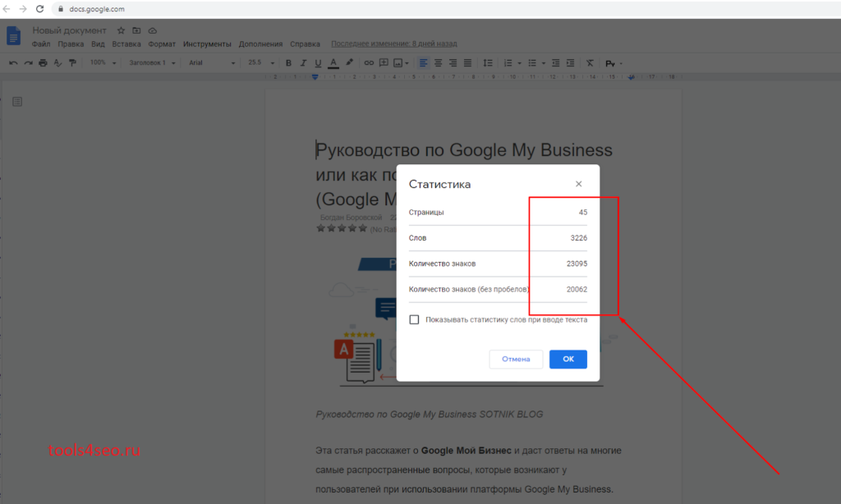
Task: Click the characters without spaces value 20062
Action: [577, 290]
